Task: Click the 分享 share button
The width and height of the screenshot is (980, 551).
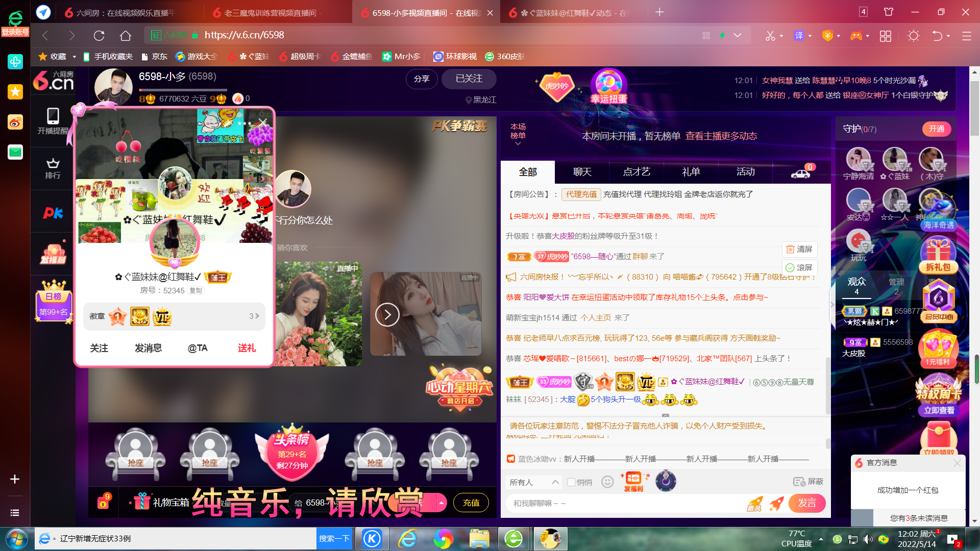Action: coord(422,79)
